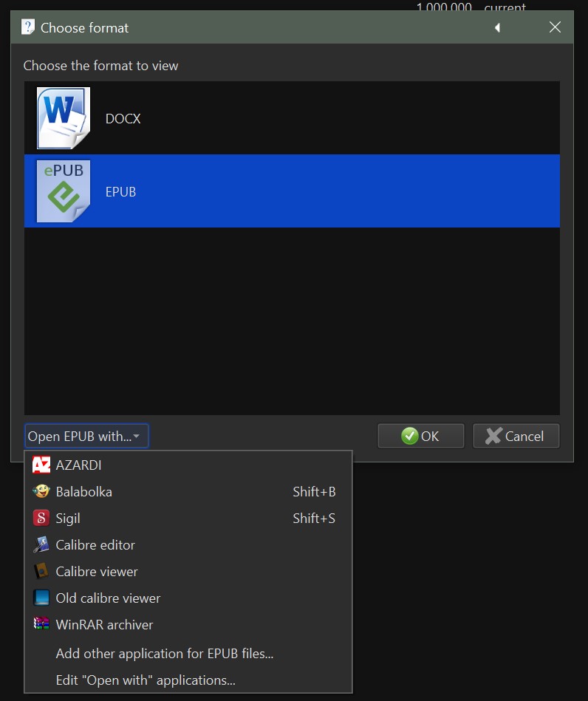
Task: Select the EPUB format label
Action: point(120,192)
